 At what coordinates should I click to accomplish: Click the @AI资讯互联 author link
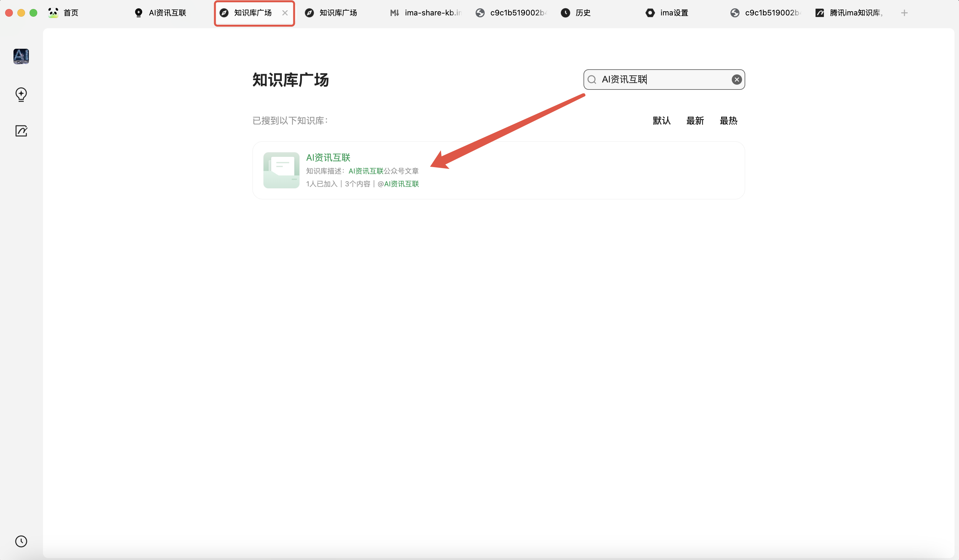[398, 184]
